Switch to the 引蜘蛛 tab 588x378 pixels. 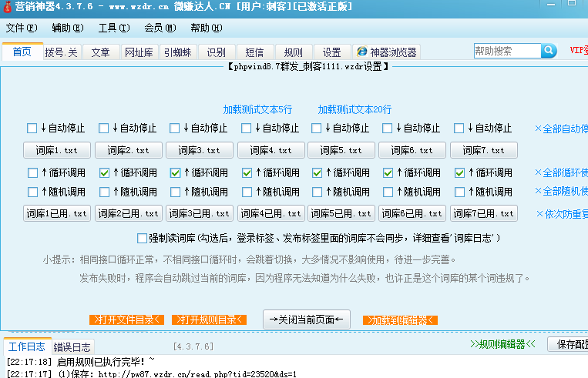tap(178, 52)
